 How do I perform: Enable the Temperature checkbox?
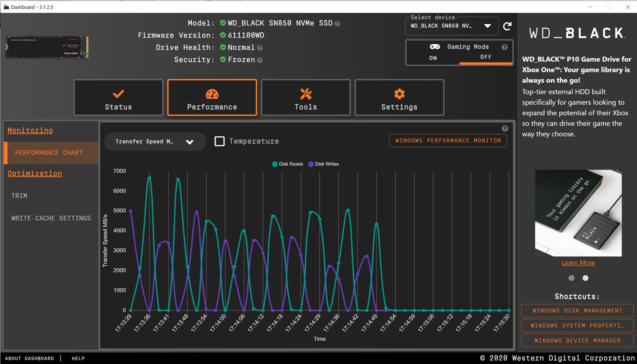[x=219, y=141]
